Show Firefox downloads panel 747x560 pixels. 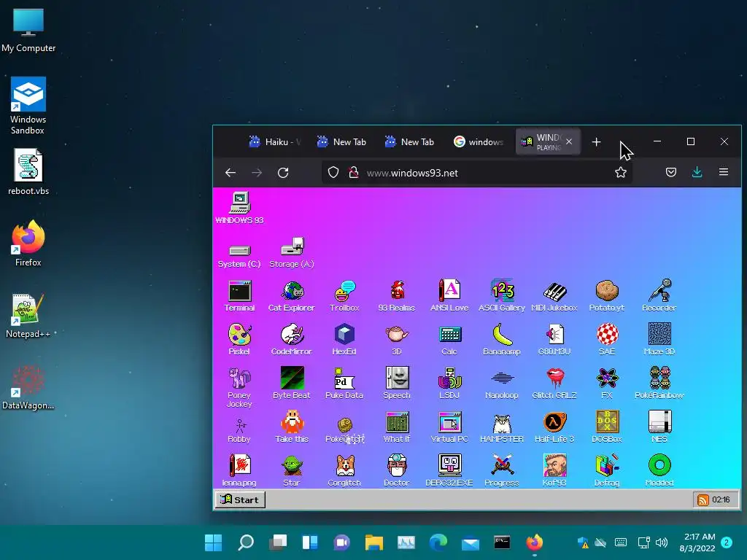(x=697, y=172)
